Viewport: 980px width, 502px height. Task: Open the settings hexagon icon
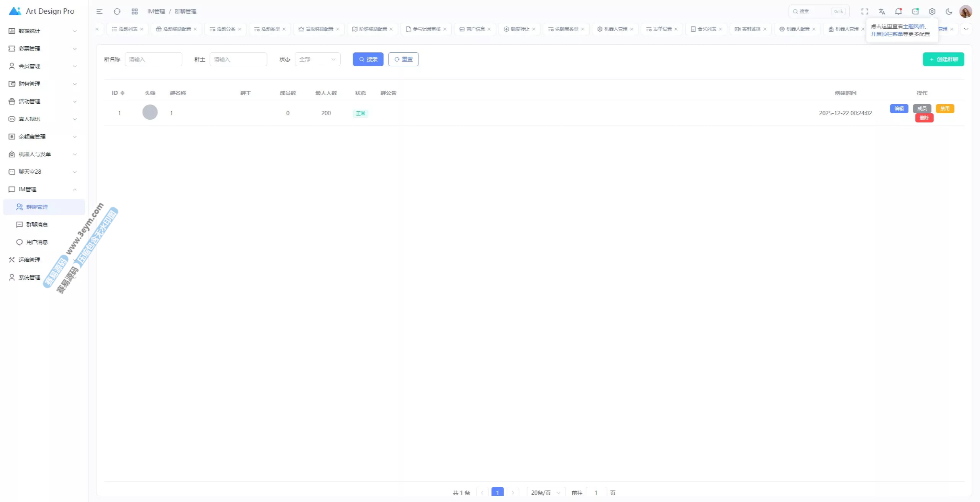point(932,11)
